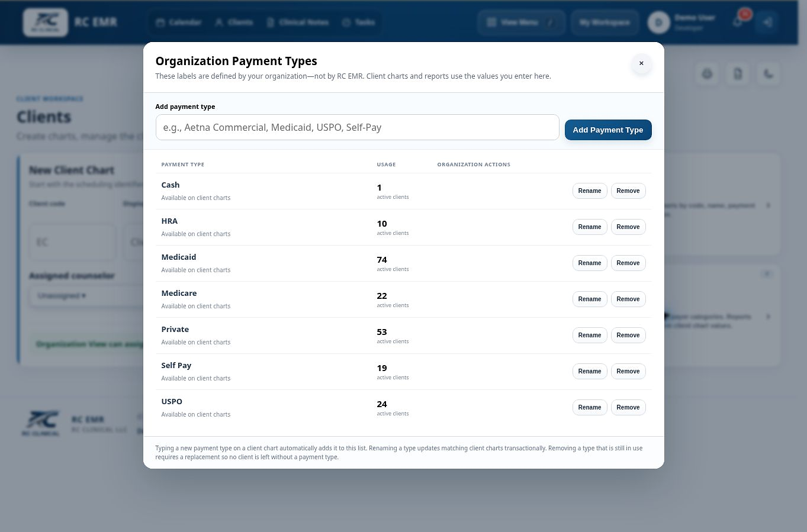The image size is (807, 532).
Task: Open Clients in the background navigation bar
Action: coord(234,22)
